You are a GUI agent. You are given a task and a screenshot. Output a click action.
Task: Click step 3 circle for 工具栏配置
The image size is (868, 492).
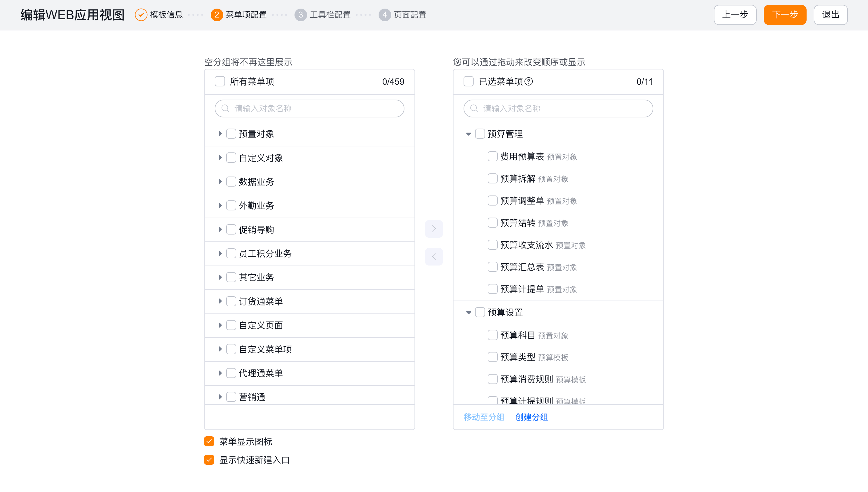[300, 15]
